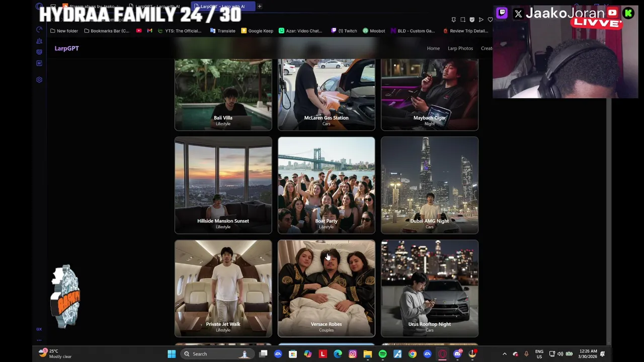Select the Dubai AMG Night card

tap(429, 185)
